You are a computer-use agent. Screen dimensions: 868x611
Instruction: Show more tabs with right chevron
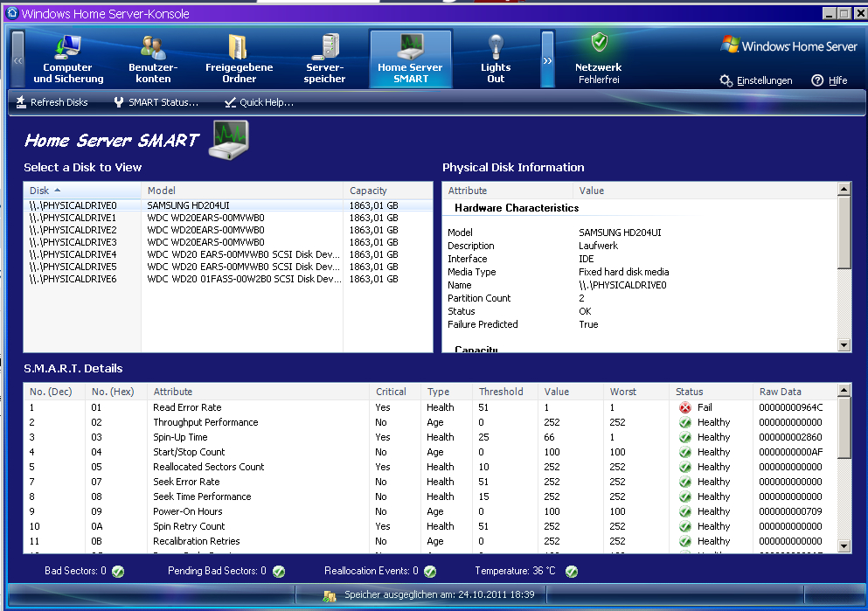click(x=547, y=59)
